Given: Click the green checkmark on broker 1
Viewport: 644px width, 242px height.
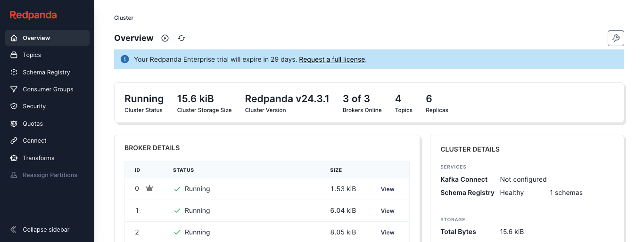Looking at the screenshot, I should click(x=177, y=210).
